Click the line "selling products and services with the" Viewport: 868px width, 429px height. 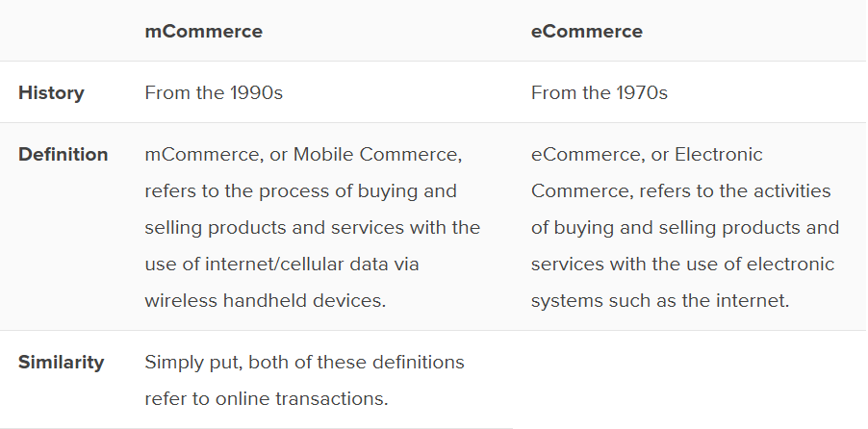tap(312, 228)
